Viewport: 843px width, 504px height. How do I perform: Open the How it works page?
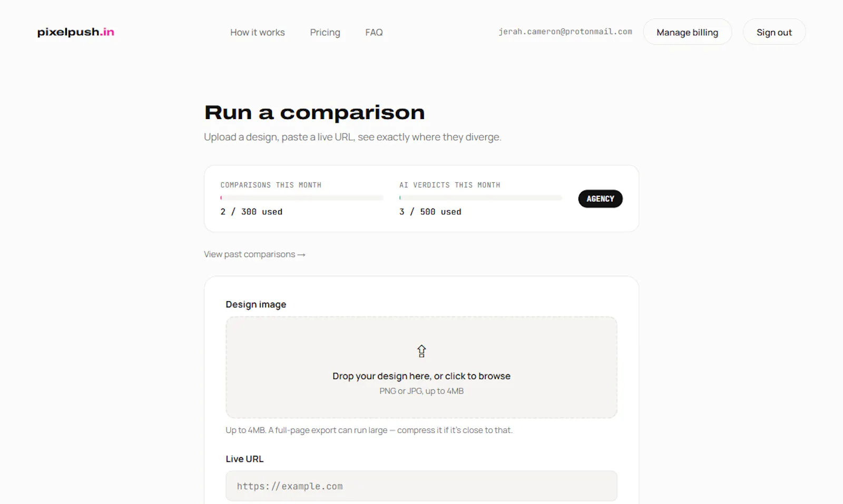(x=258, y=32)
